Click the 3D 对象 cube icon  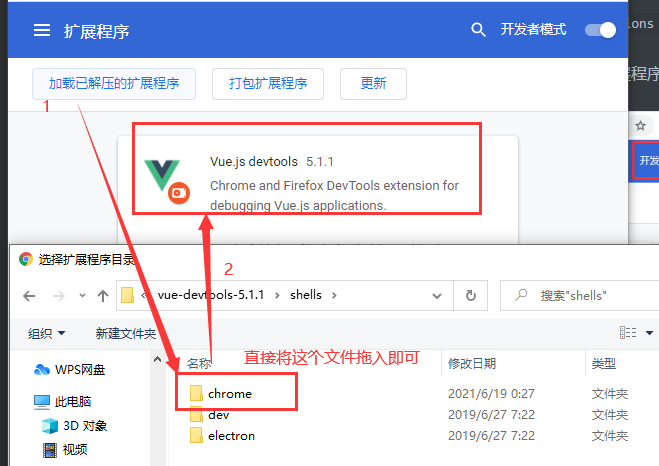point(50,426)
